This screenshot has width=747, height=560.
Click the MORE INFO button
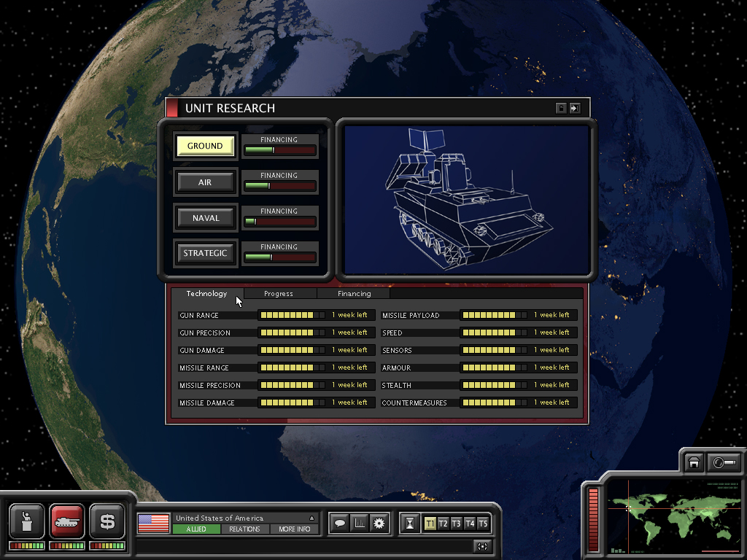point(294,529)
